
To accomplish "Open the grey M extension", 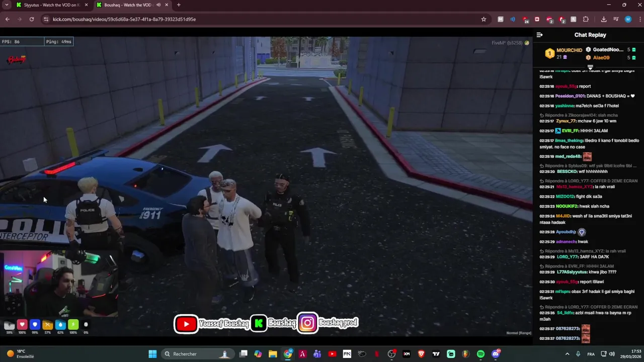I will point(501,19).
